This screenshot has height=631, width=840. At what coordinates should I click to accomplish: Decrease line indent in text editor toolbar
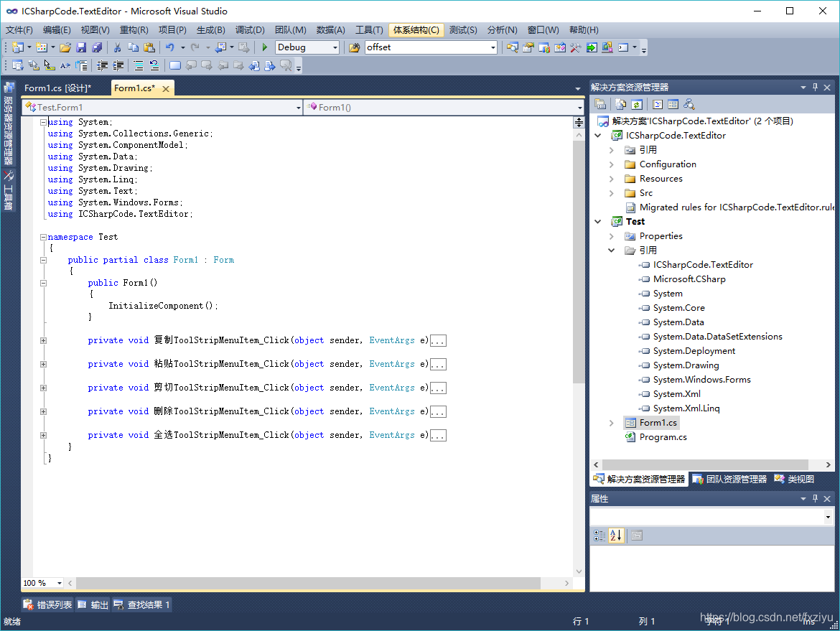coord(103,65)
